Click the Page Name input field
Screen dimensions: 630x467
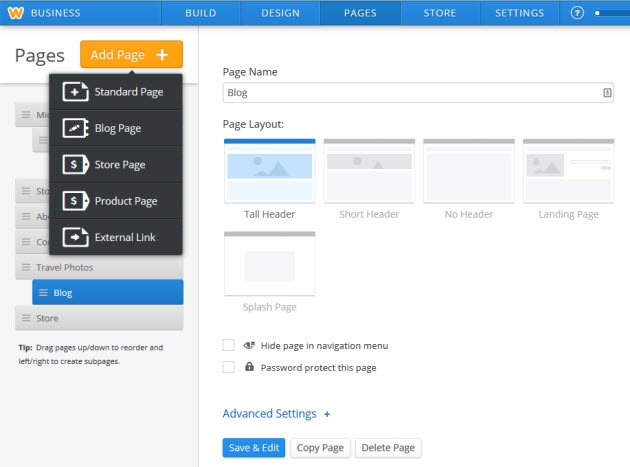418,92
